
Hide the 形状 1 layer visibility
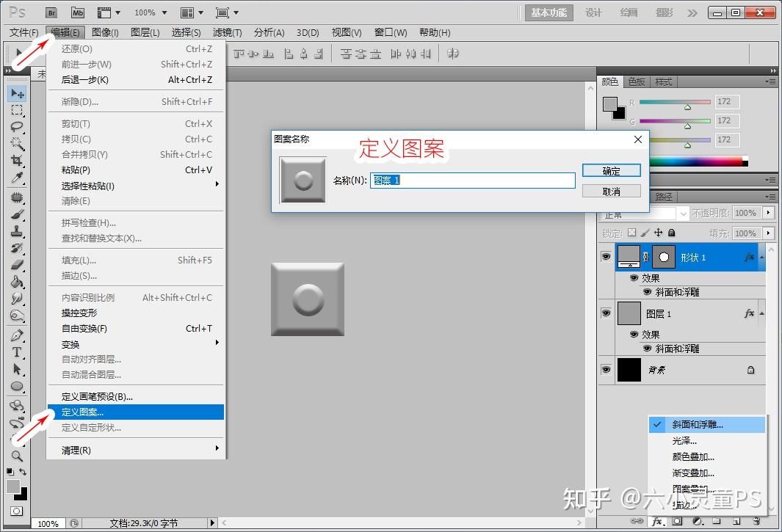tap(606, 257)
